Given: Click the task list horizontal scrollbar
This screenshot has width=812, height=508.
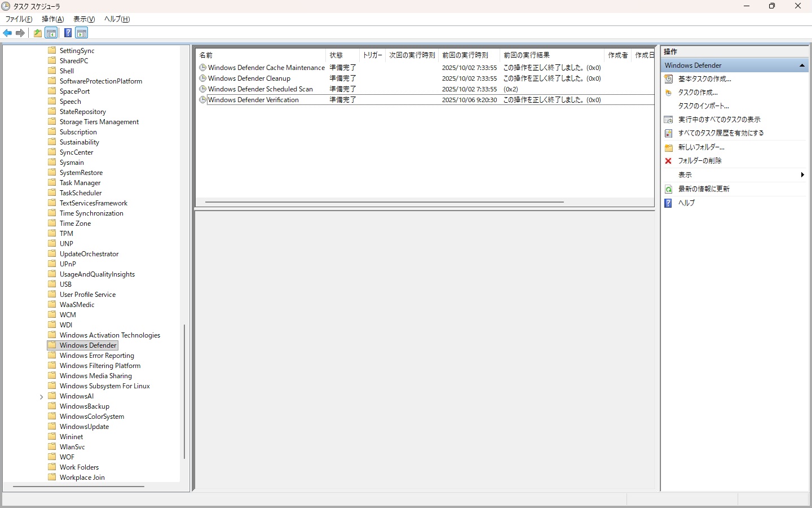Looking at the screenshot, I should (x=384, y=202).
